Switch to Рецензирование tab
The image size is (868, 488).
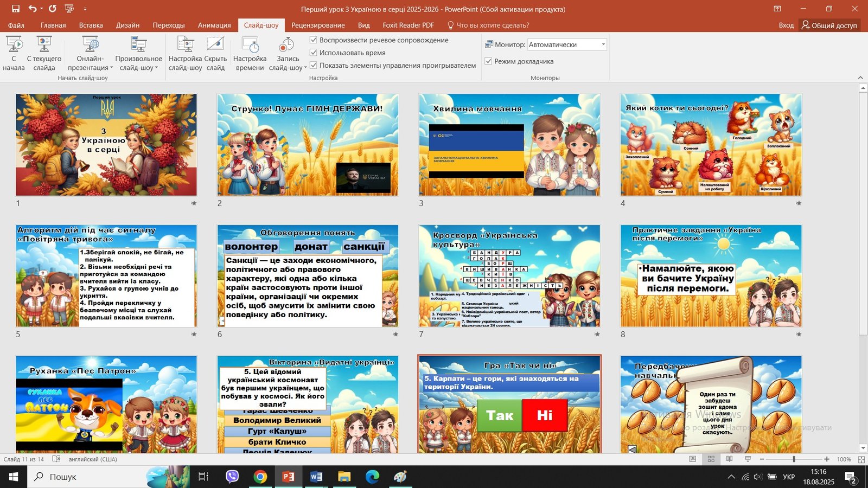[x=318, y=25]
